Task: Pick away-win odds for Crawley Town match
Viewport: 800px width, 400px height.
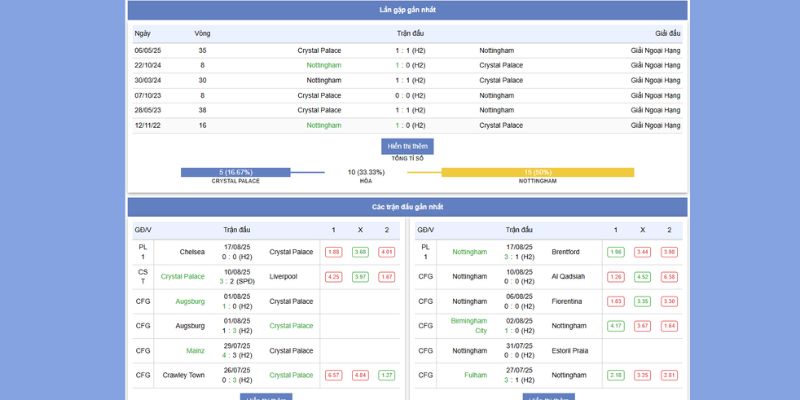Action: (387, 375)
